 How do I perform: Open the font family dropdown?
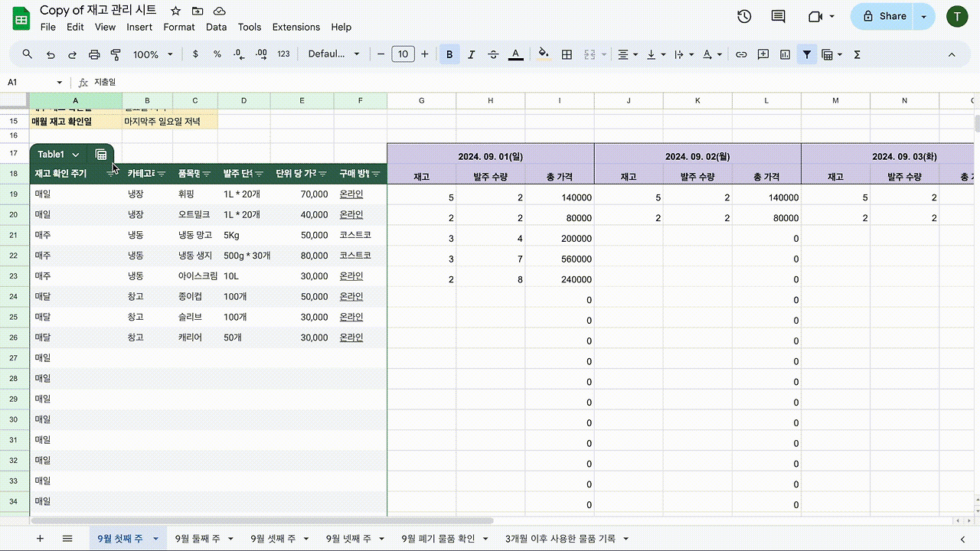click(334, 54)
